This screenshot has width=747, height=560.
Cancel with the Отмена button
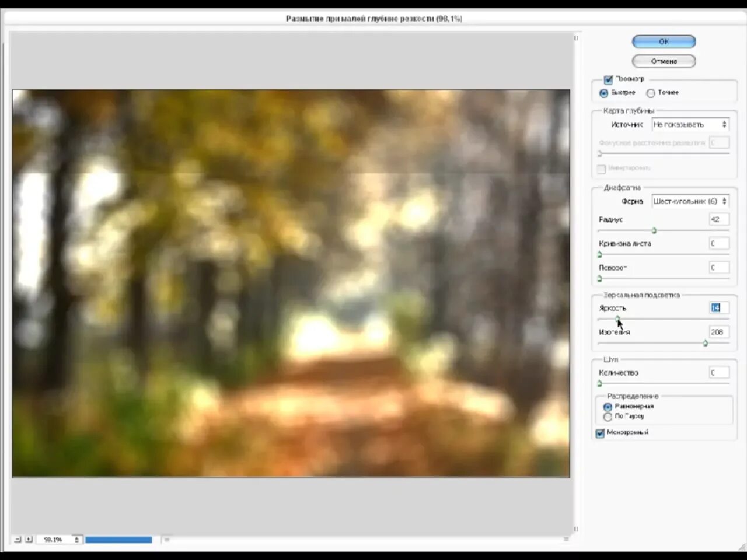point(664,61)
